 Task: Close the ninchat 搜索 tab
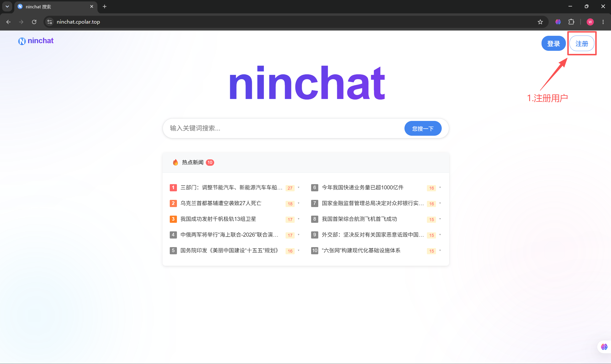[x=92, y=7]
